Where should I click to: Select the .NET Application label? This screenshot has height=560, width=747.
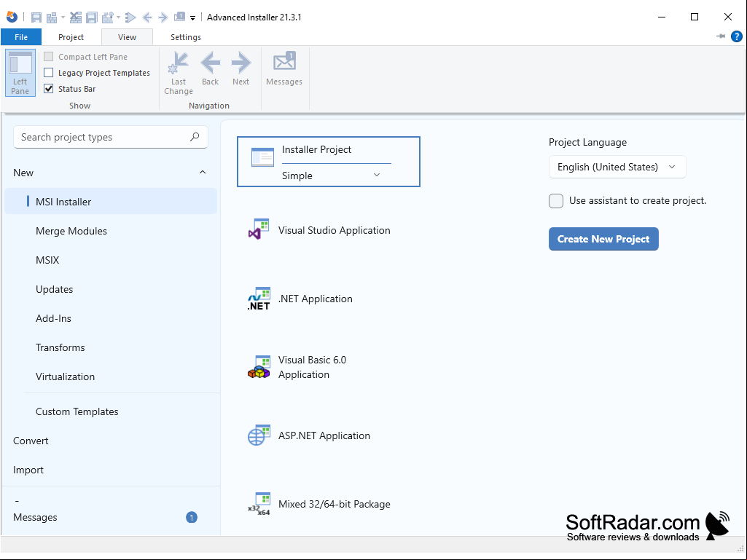[x=316, y=299]
